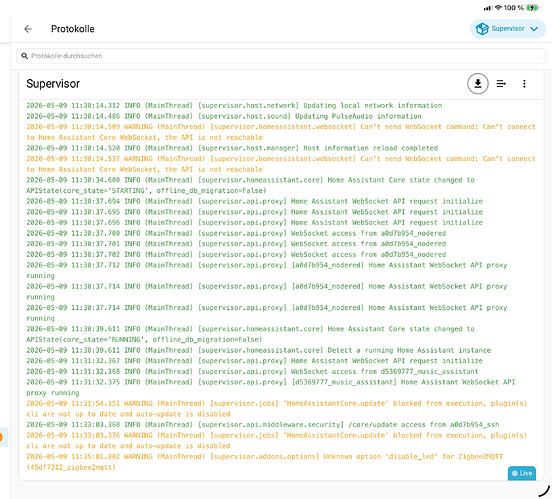Viewport: 552px width, 499px height.
Task: Open the Supervisor log source dropdown
Action: pyautogui.click(x=507, y=29)
